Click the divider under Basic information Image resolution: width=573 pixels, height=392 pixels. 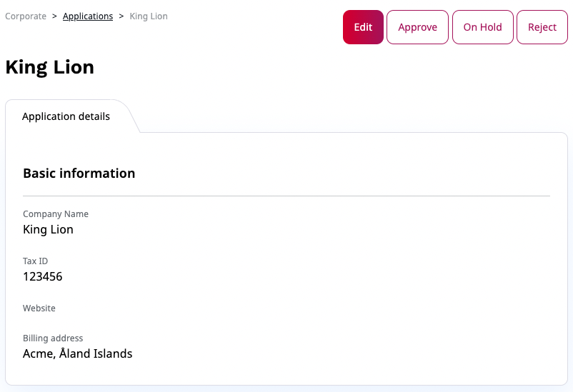coord(286,196)
